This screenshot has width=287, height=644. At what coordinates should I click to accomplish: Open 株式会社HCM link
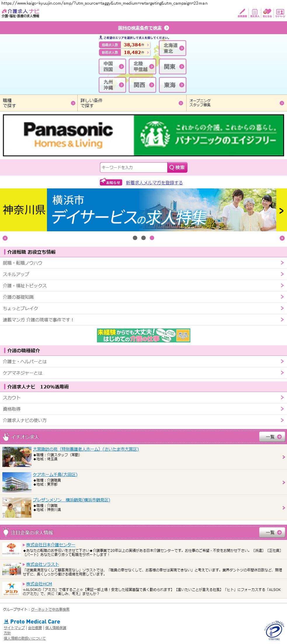[x=39, y=584]
